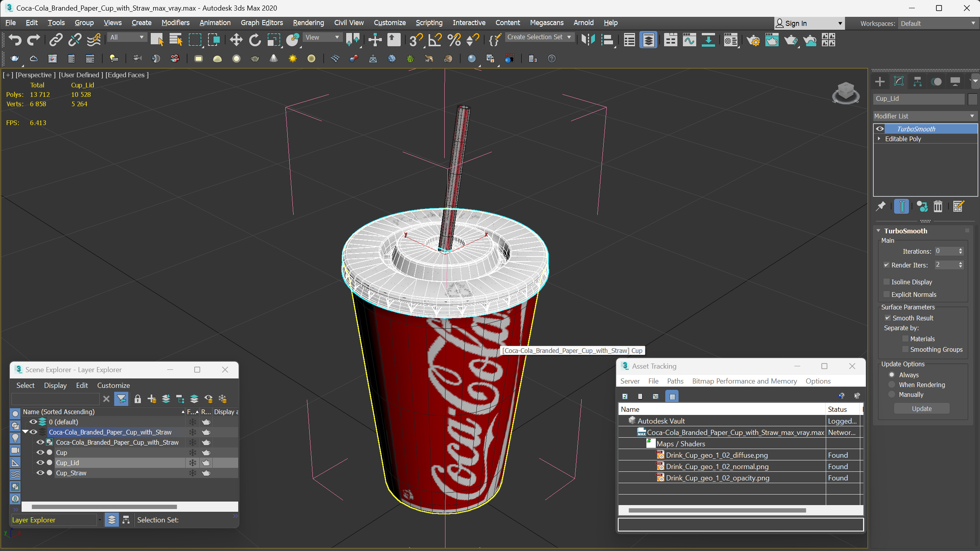Switch to the Create command panel tab
This screenshot has height=551, width=980.
(880, 82)
